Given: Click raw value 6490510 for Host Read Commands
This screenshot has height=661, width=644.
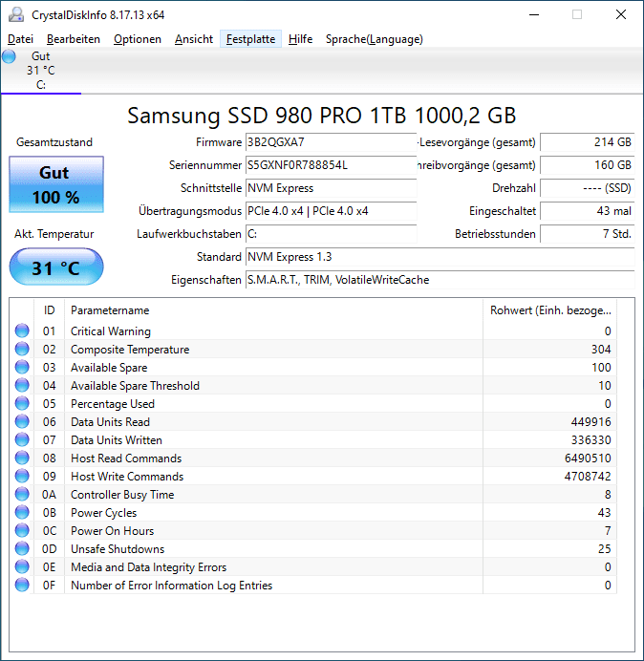Looking at the screenshot, I should [x=588, y=458].
